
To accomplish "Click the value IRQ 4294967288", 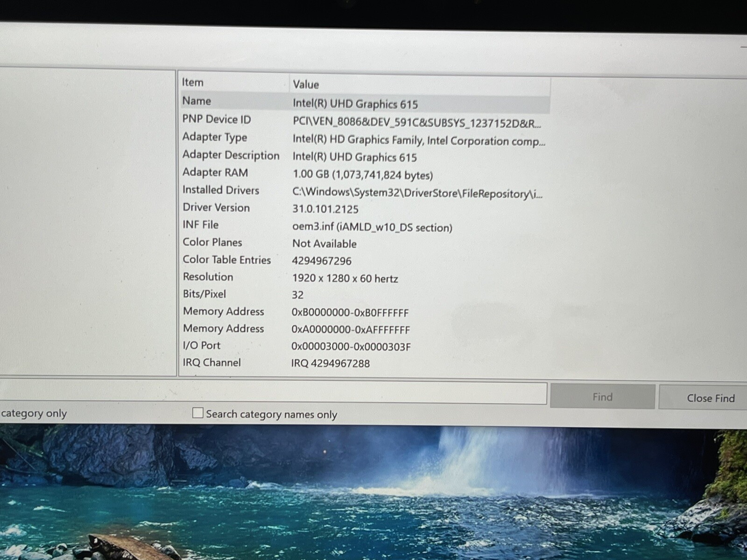I will click(x=331, y=363).
